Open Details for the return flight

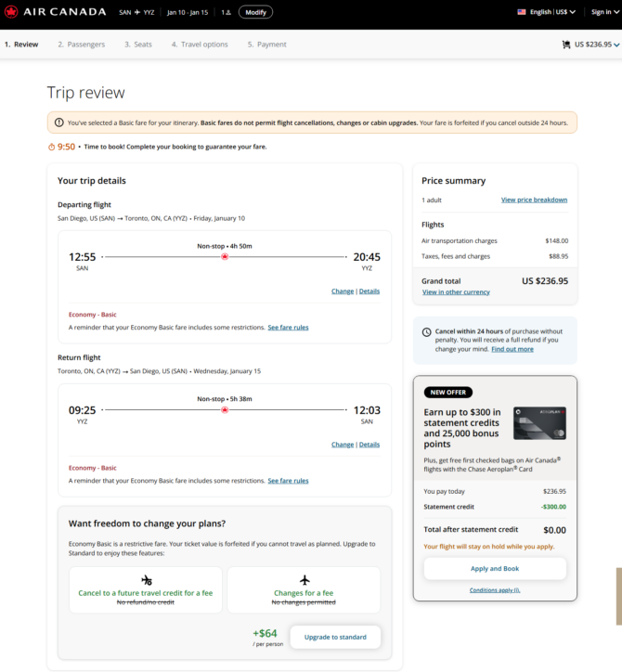[x=369, y=445]
